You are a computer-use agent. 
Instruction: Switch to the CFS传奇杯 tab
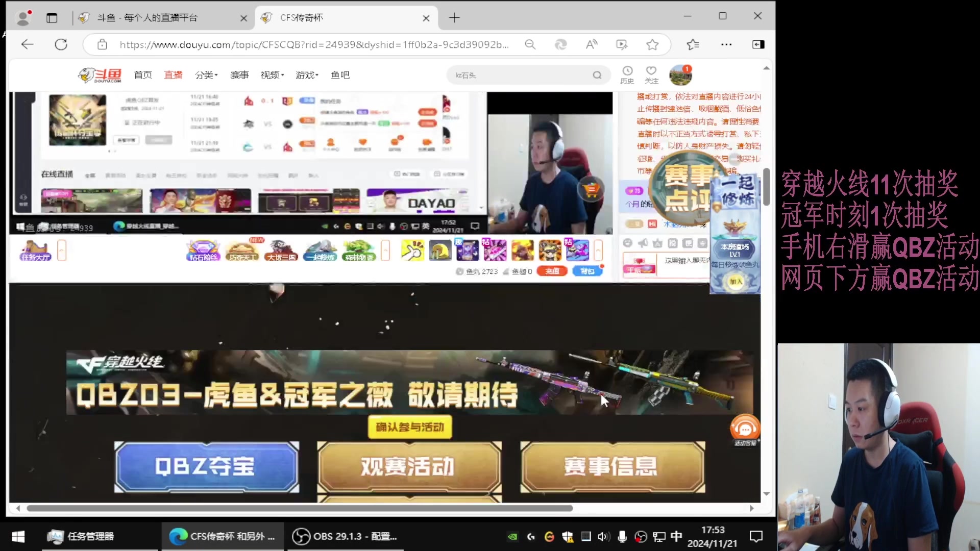tap(341, 18)
